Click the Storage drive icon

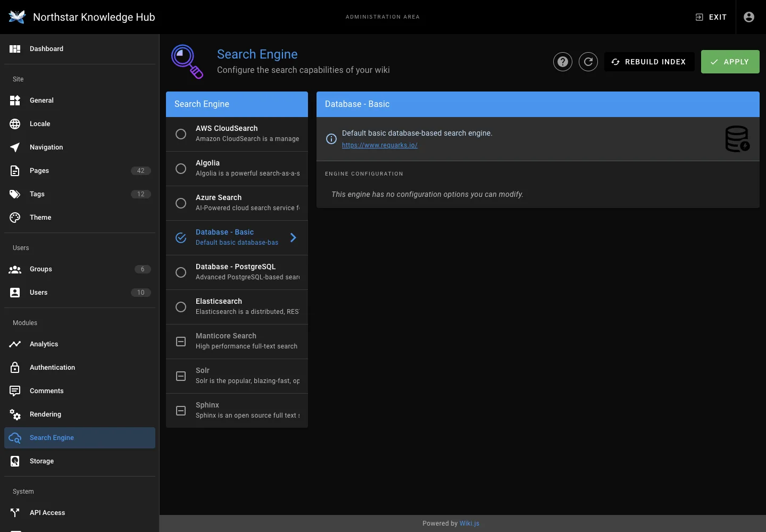point(15,461)
